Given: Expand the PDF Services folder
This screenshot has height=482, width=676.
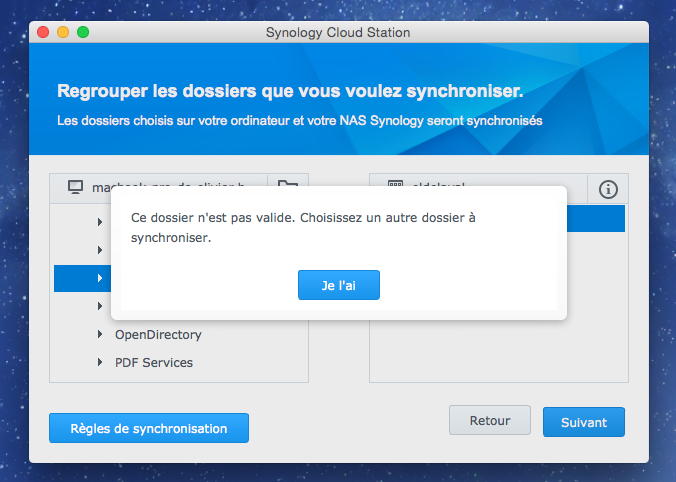Looking at the screenshot, I should 100,362.
